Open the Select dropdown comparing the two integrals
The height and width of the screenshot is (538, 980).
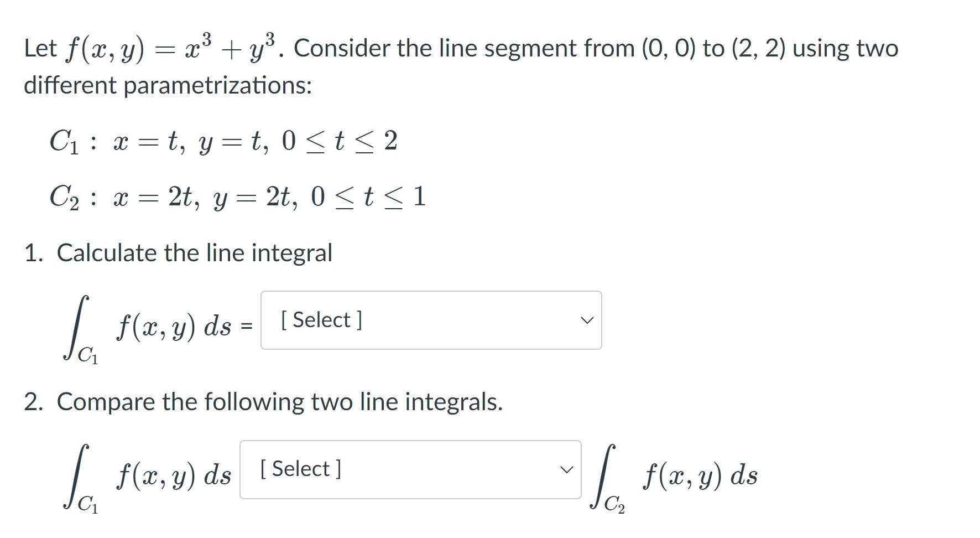tap(410, 469)
